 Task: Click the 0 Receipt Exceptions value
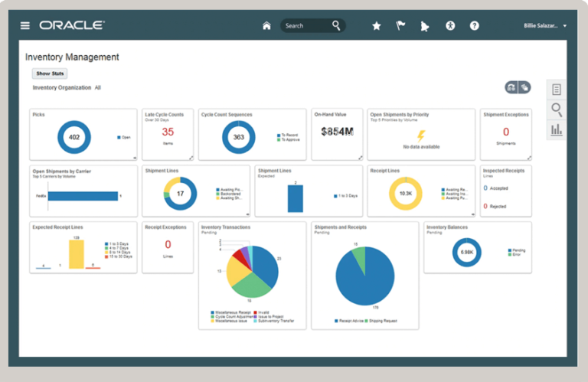168,245
